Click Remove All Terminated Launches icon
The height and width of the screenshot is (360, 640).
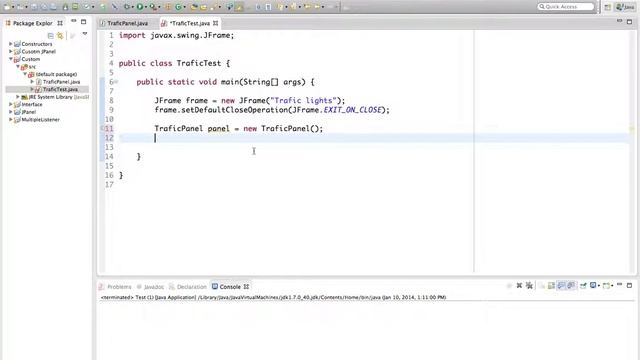point(529,285)
